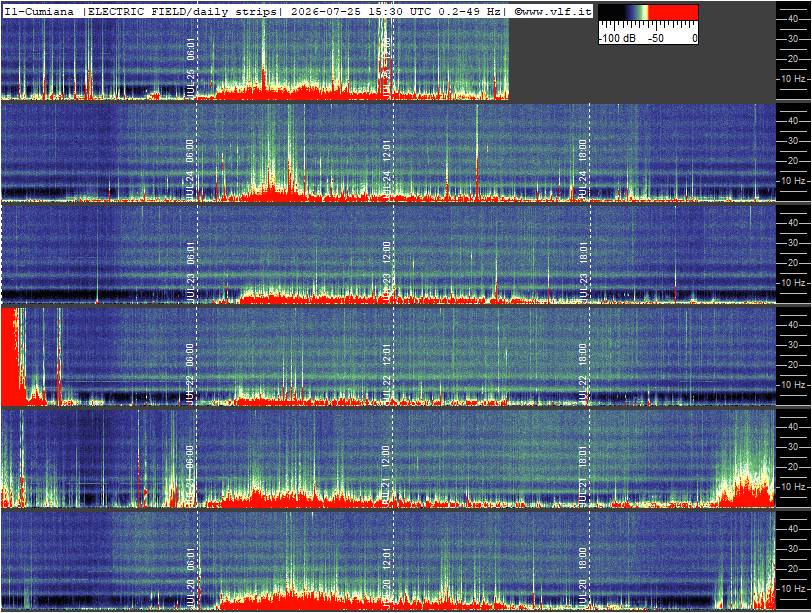
Task: Select the JUL 20 18:00 time marker
Action: click(x=583, y=577)
